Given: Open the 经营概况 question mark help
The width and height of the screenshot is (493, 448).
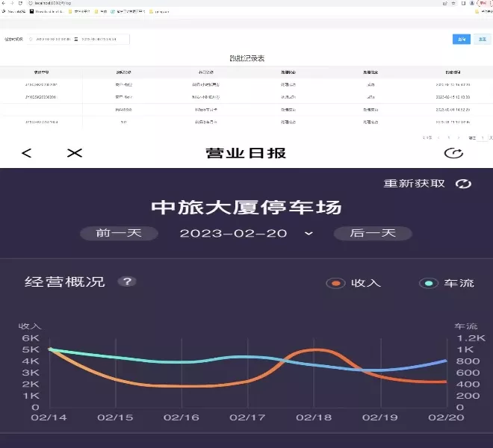Looking at the screenshot, I should (x=127, y=281).
